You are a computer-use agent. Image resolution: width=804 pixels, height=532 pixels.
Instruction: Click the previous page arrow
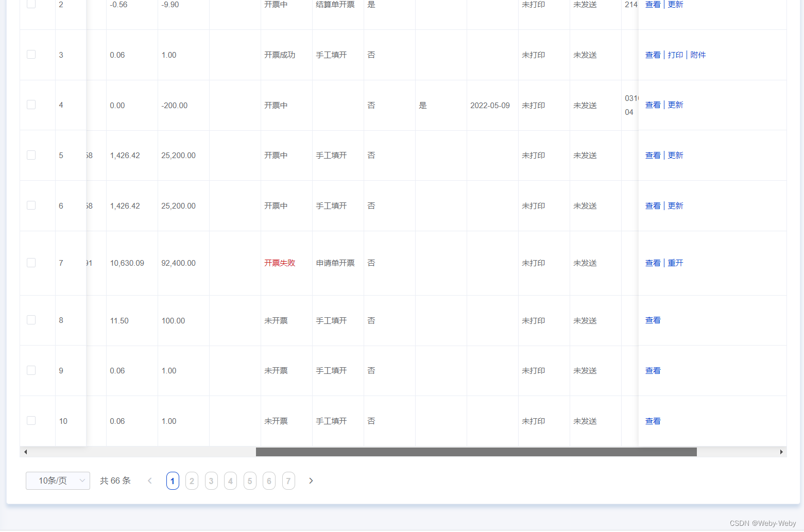(x=149, y=480)
